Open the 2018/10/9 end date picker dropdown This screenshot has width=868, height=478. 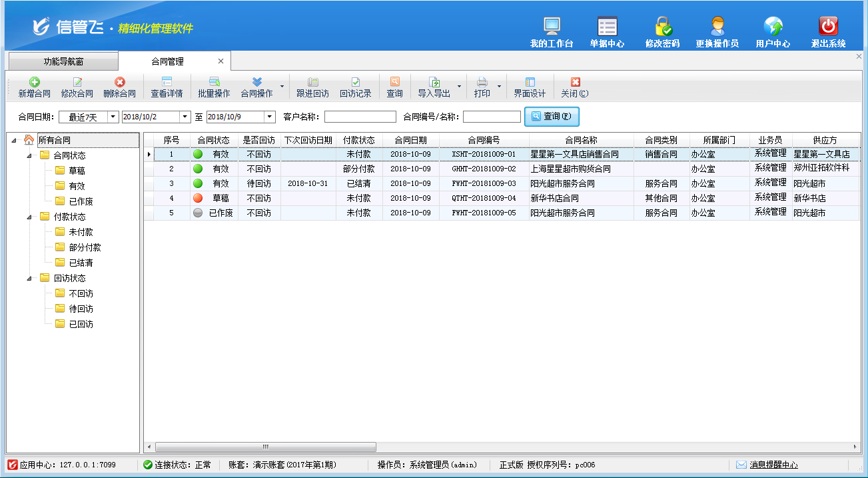click(270, 117)
